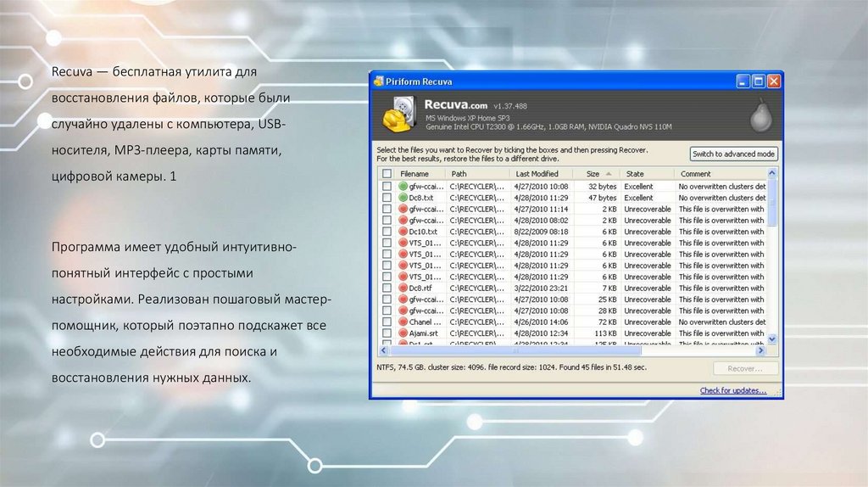Click the Size column sort arrow
Image resolution: width=868 pixels, height=487 pixels.
609,174
